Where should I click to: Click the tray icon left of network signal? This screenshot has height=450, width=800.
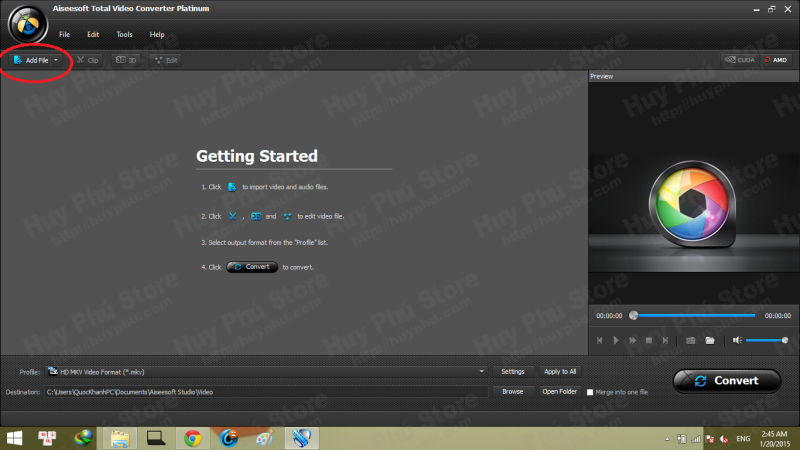[682, 439]
